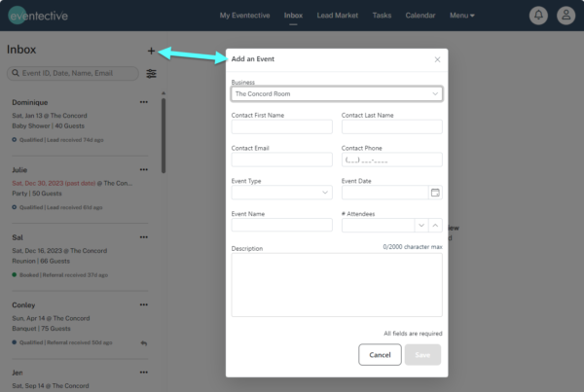Click into the Description text area
Viewport: 584px width, 392px height.
pyautogui.click(x=337, y=285)
